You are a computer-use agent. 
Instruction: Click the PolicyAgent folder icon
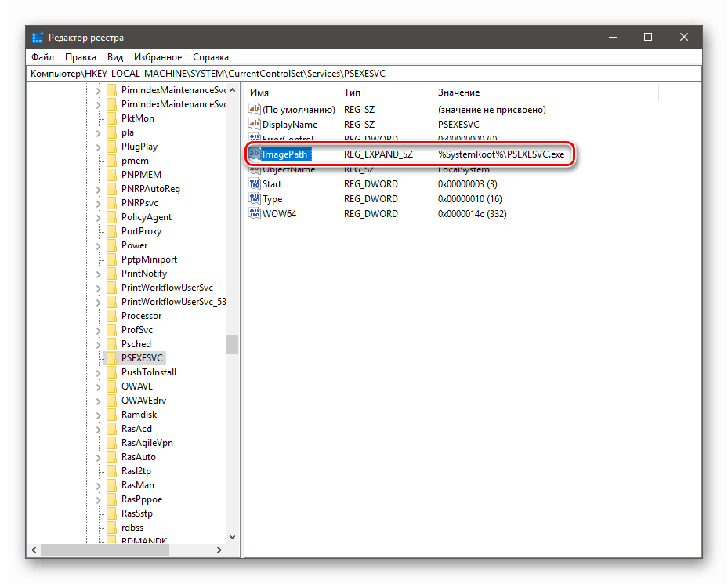click(x=111, y=217)
